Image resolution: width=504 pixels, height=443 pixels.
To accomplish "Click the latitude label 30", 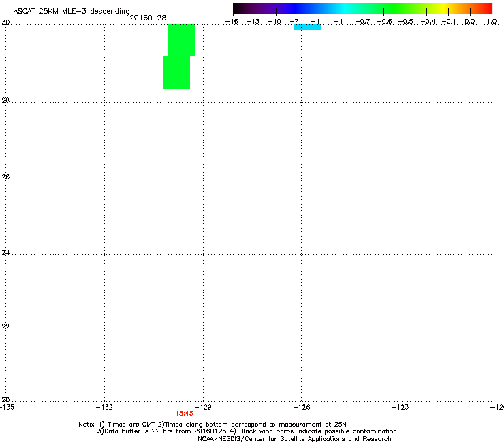I will click(5, 22).
